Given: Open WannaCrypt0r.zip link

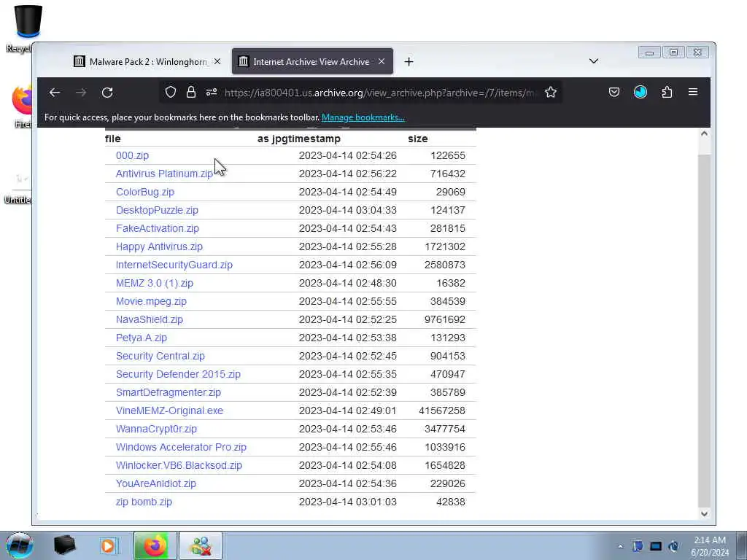Looking at the screenshot, I should pos(156,429).
